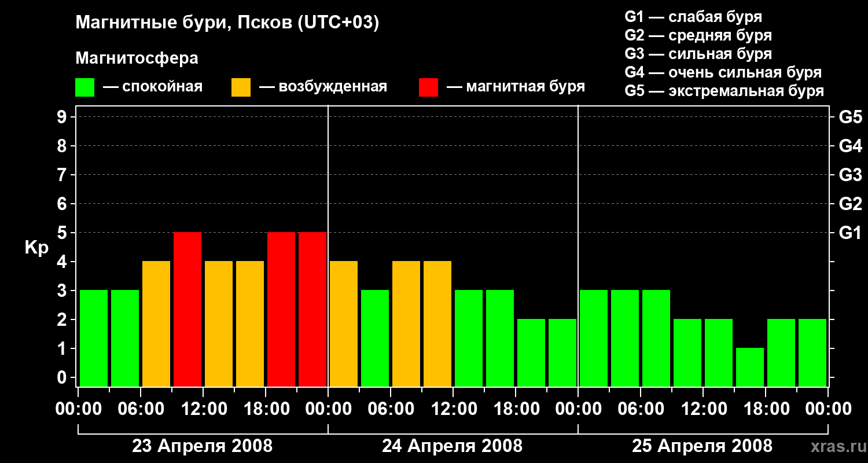The image size is (868, 463).
Task: Click the green 'спокойная' legend swatch
Action: (x=84, y=87)
